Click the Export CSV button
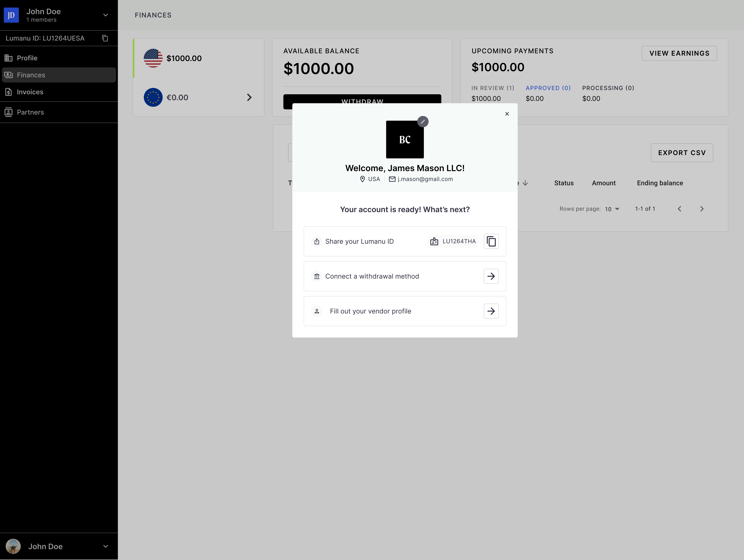The image size is (744, 560). (x=682, y=153)
